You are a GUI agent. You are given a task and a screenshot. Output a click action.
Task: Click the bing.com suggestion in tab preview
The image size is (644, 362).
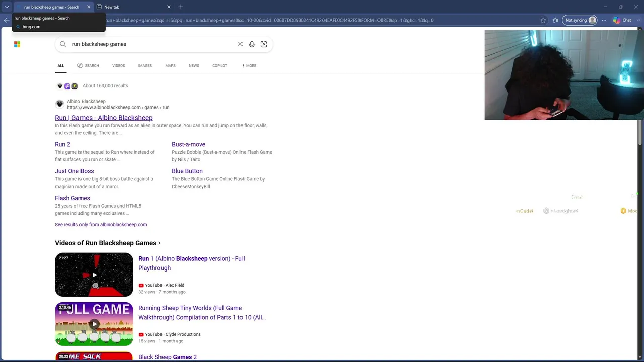tap(31, 27)
